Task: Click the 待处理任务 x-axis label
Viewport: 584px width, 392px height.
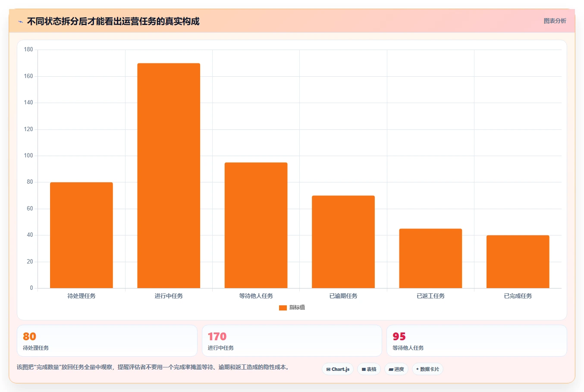Action: point(82,296)
